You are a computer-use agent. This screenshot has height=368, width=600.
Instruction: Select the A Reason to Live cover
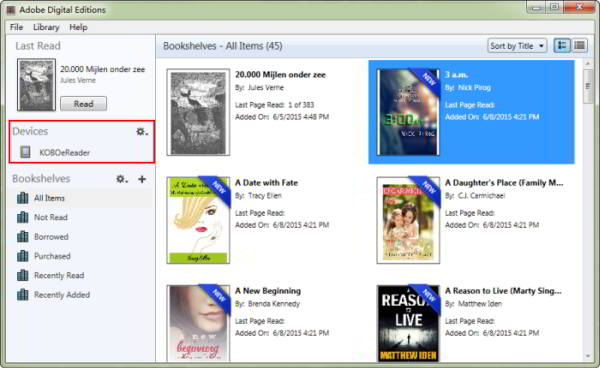[408, 323]
